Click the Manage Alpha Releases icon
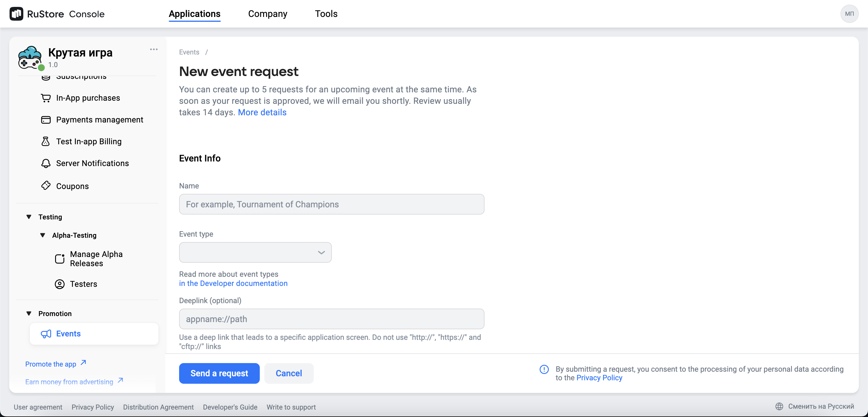Viewport: 868px width, 417px height. [x=60, y=258]
